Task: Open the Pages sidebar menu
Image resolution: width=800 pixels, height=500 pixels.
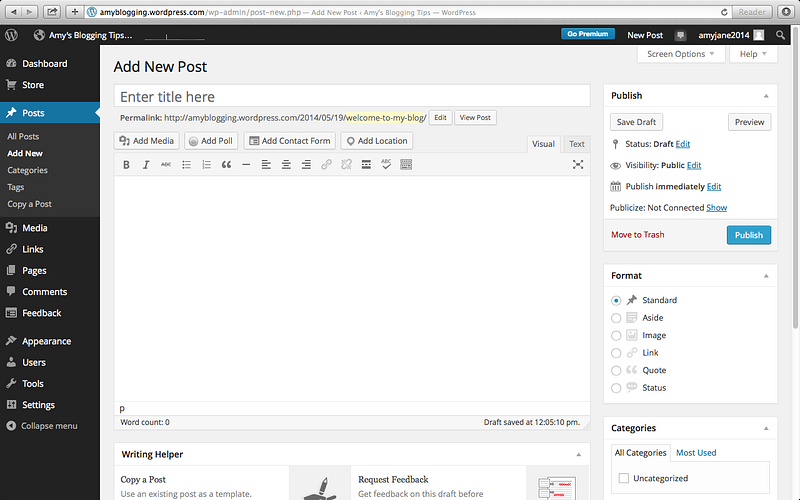Action: pyautogui.click(x=50, y=270)
